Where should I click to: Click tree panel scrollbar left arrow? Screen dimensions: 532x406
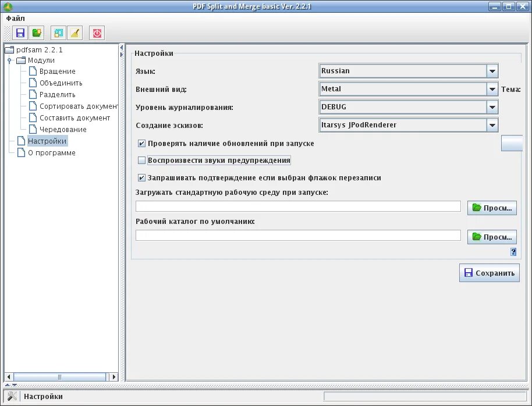[x=9, y=377]
